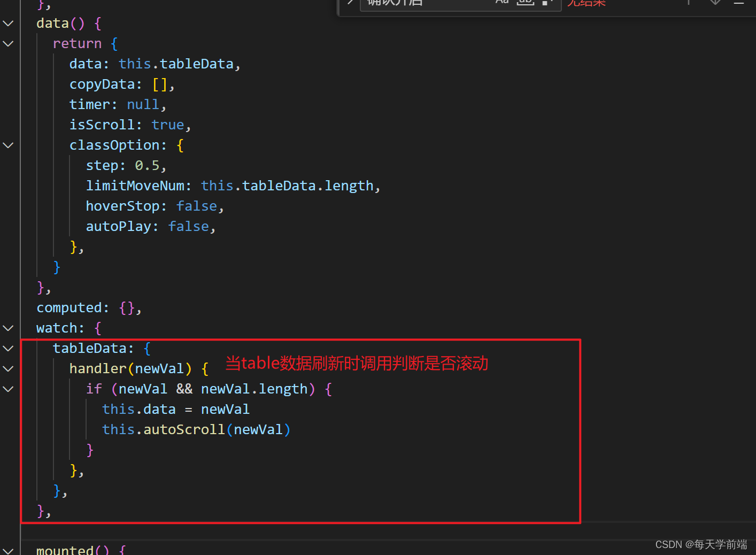Toggle whole word matching in search
The width and height of the screenshot is (756, 555).
(525, 2)
